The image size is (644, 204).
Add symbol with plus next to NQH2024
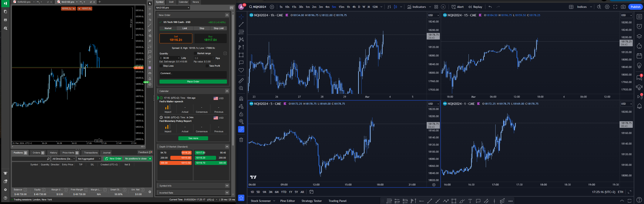(x=272, y=7)
